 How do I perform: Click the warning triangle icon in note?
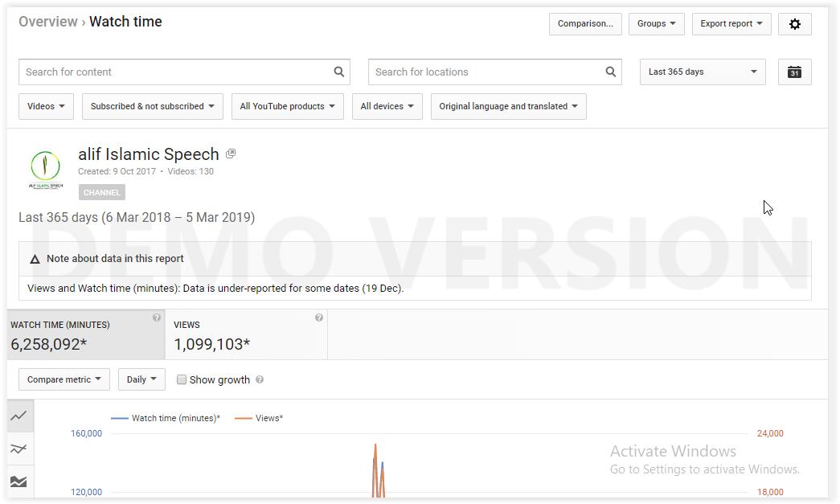[x=35, y=259]
